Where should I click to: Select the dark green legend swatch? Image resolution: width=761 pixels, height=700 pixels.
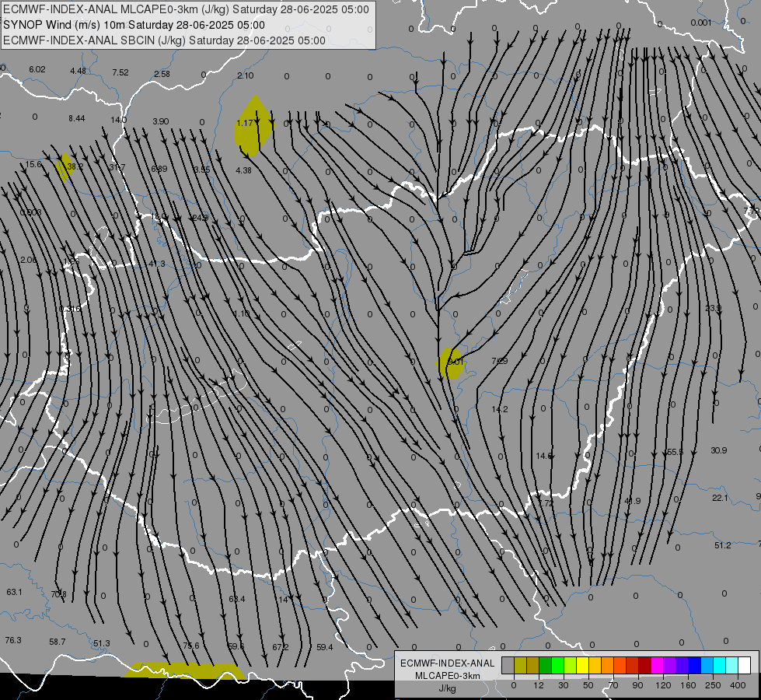point(546,665)
